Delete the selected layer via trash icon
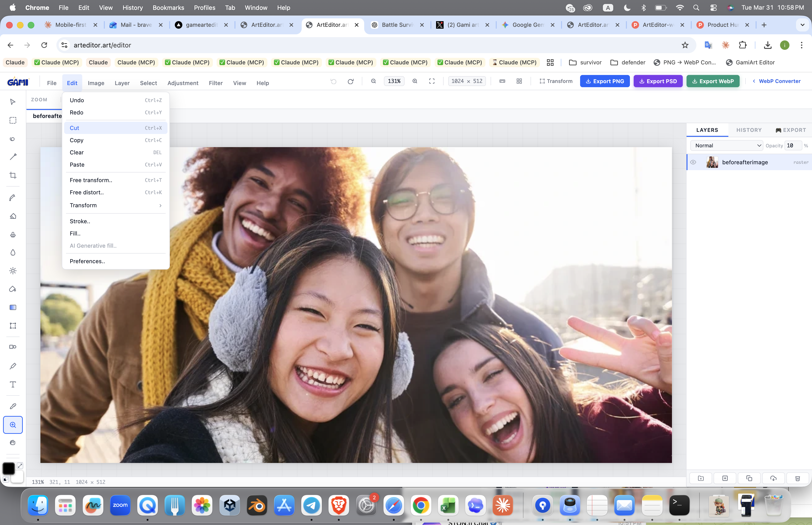Screen dimensions: 812x525 point(798,478)
